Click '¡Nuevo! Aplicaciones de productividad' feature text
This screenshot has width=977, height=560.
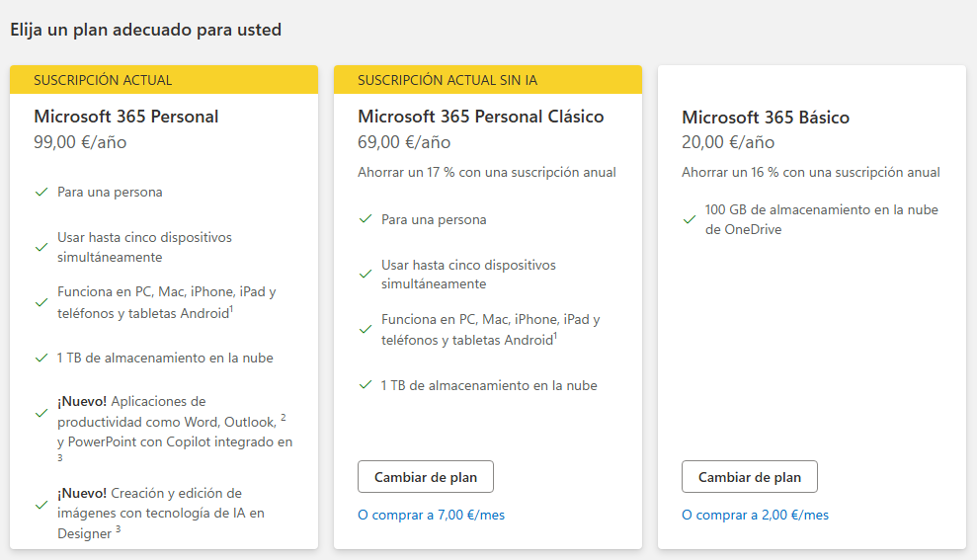175,429
